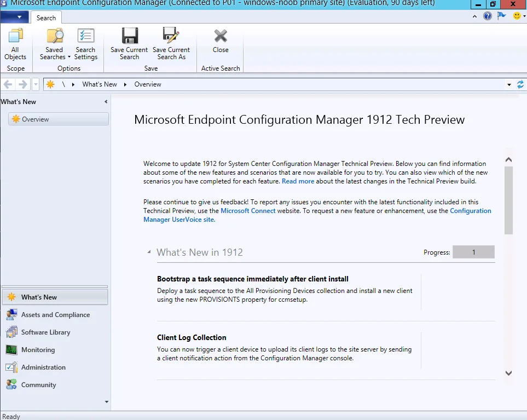Switch to the Search ribbon tab
The width and height of the screenshot is (527, 420).
46,18
